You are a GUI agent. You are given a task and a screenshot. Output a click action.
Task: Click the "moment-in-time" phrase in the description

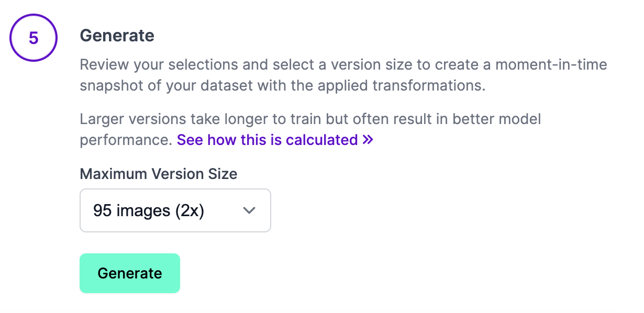tap(552, 66)
